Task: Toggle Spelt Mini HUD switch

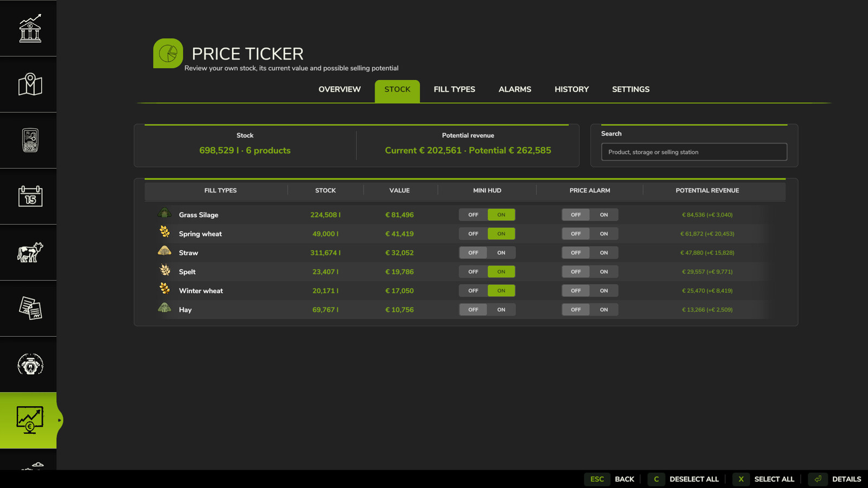Action: (487, 272)
